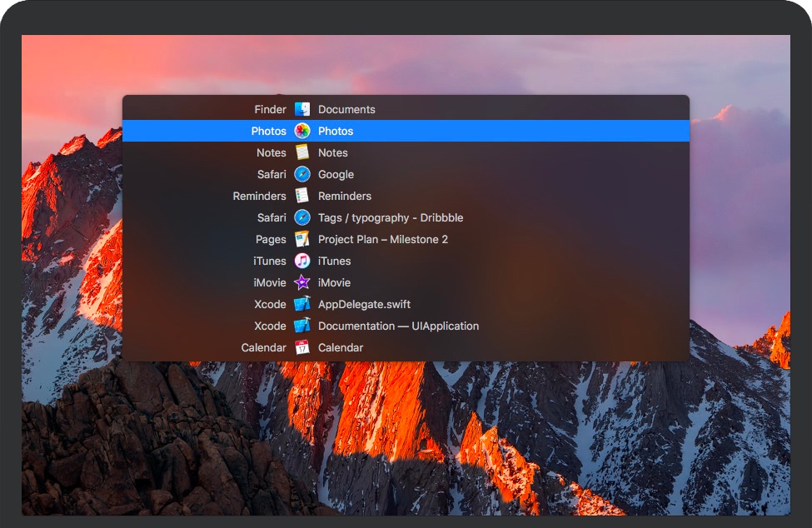Click the Reminders app name on the left
This screenshot has width=812, height=528.
[x=259, y=196]
